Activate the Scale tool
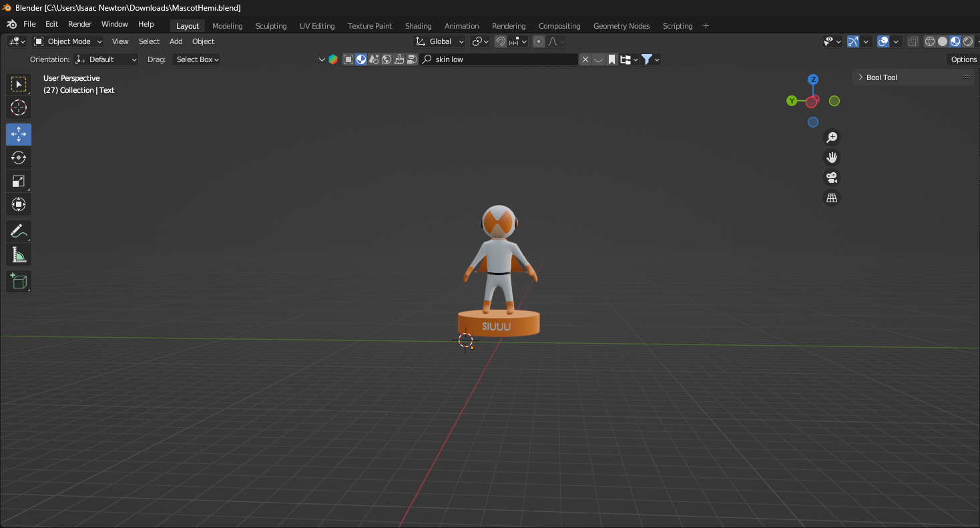 tap(19, 181)
